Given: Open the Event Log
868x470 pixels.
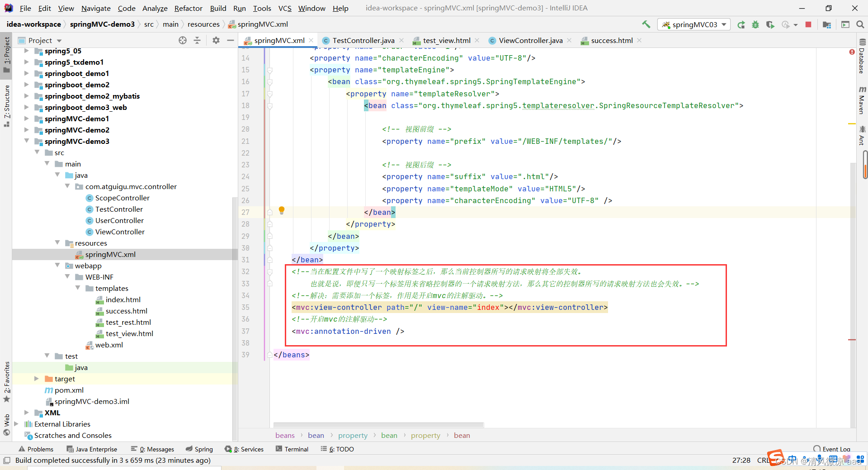Looking at the screenshot, I should [832, 449].
